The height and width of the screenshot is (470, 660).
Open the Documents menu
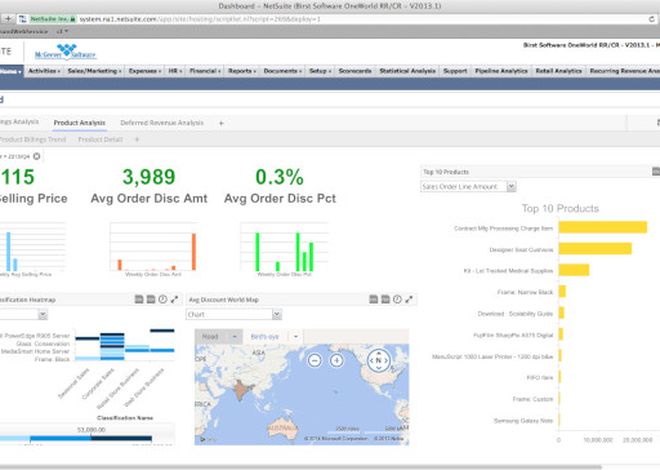click(x=282, y=71)
